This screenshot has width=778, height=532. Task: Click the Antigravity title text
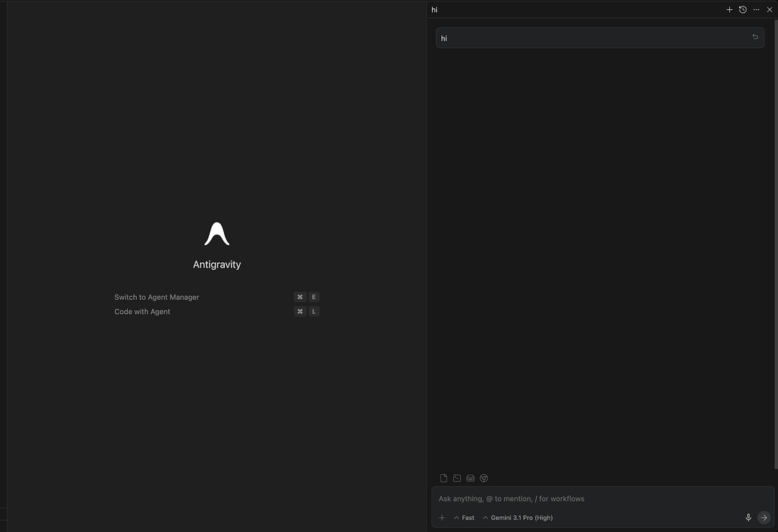(x=216, y=264)
